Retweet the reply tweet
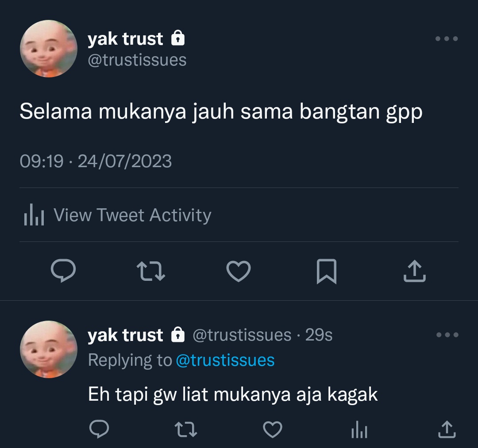This screenshot has width=478, height=448. click(186, 429)
